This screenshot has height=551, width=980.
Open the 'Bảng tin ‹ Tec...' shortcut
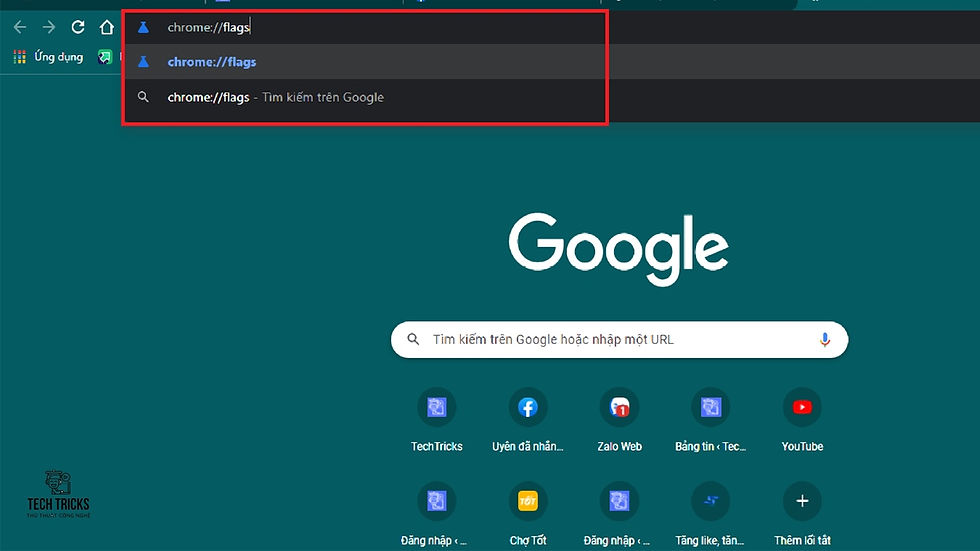711,419
